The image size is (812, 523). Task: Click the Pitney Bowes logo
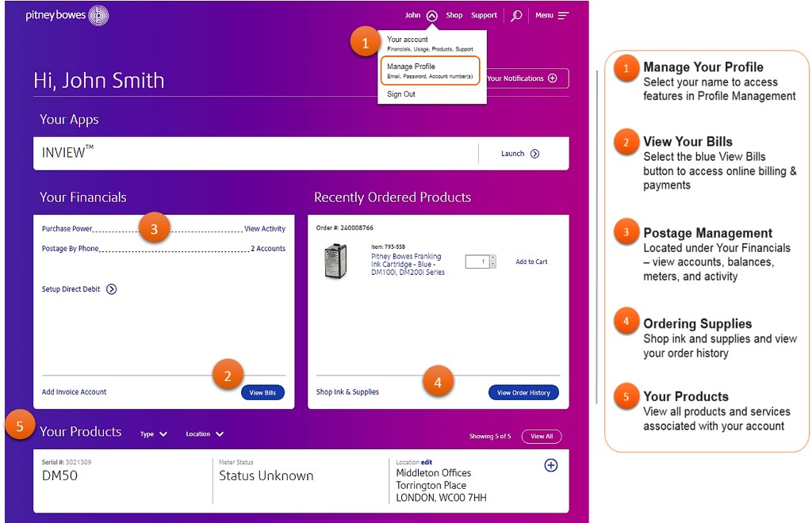point(67,15)
